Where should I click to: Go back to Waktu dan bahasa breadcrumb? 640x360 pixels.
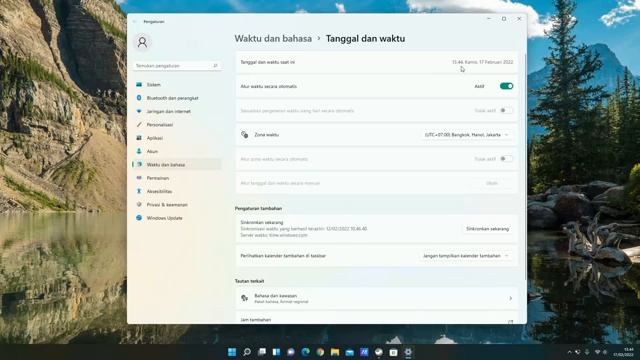pos(273,38)
